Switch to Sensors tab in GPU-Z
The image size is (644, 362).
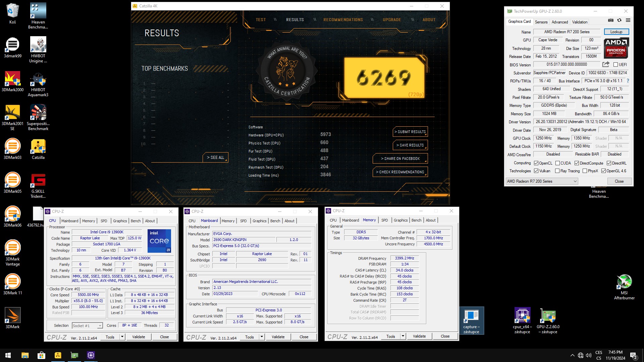point(541,22)
